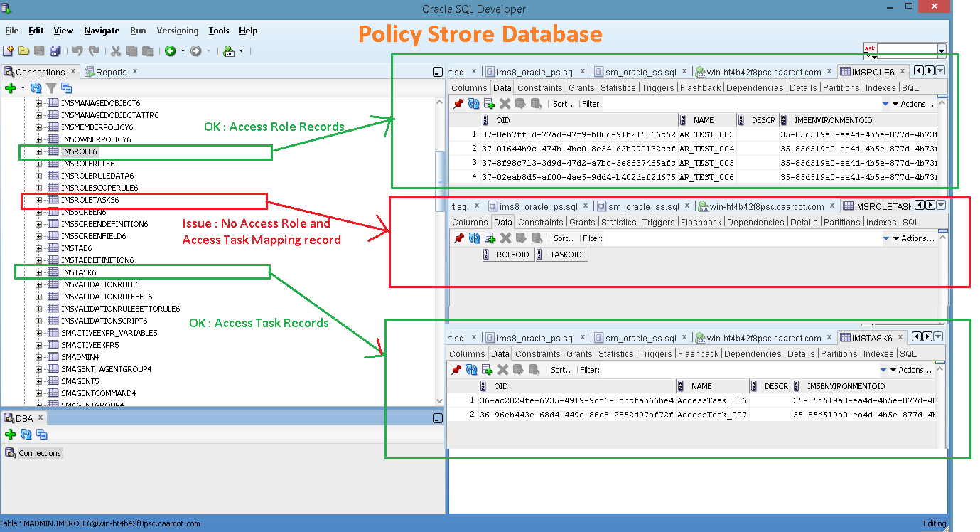This screenshot has height=532, width=980.
Task: Insert a new row in IMSROLE6 grid
Action: coord(488,104)
